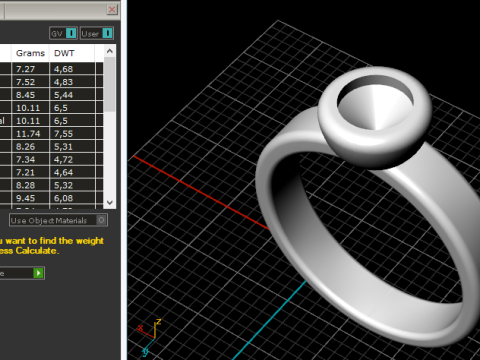Select the 7,55 DWT cell
Image resolution: width=480 pixels, height=360 pixels.
pyautogui.click(x=72, y=133)
